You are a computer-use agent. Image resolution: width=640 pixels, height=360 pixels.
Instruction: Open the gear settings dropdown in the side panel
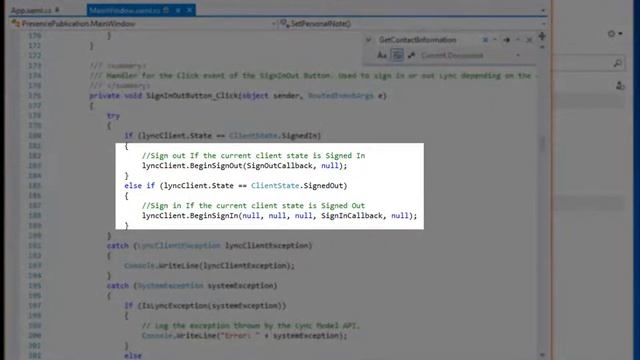coord(615,34)
